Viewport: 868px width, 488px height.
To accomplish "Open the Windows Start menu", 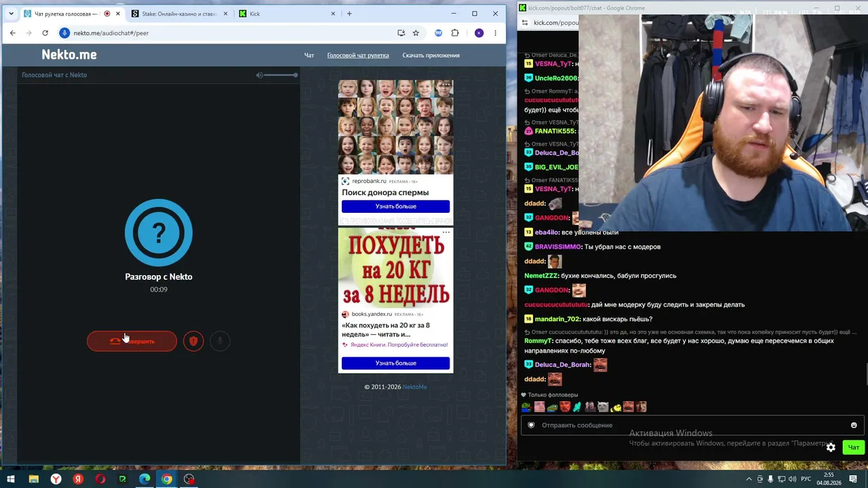I will (x=11, y=479).
